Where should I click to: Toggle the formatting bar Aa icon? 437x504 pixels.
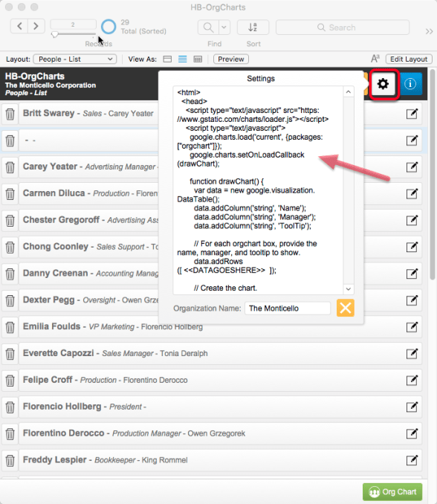pyautogui.click(x=375, y=59)
